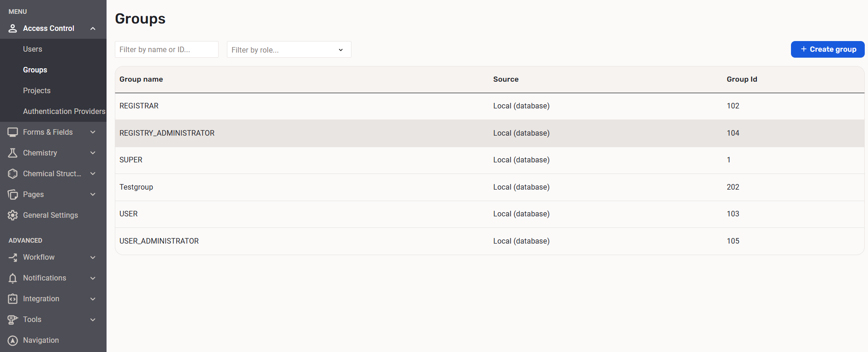Collapse the Access Control section chevron
The image size is (868, 352).
(93, 29)
